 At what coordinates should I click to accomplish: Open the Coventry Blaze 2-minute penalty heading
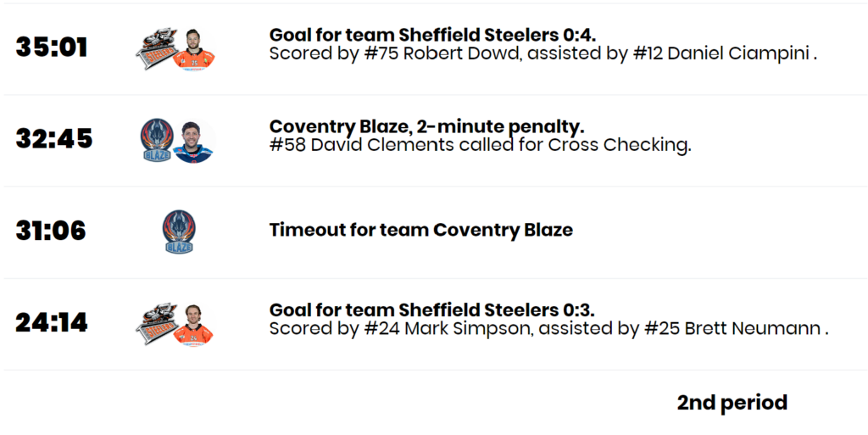[x=427, y=126]
